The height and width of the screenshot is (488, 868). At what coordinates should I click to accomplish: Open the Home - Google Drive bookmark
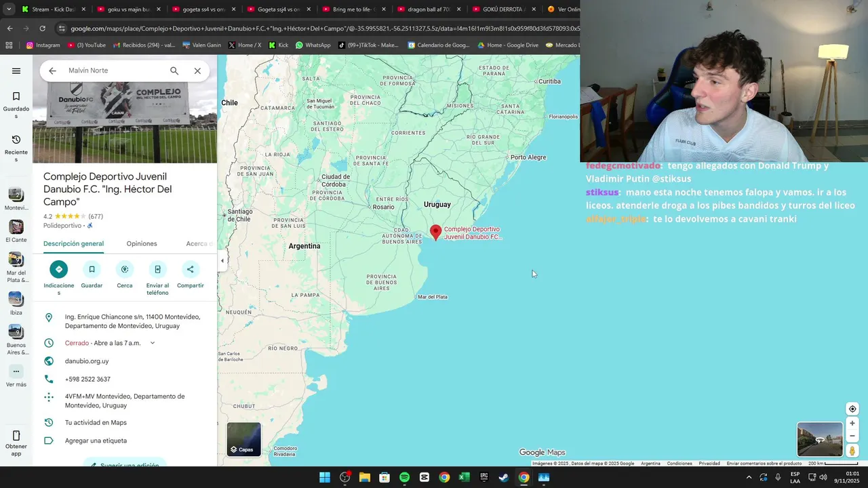click(507, 45)
